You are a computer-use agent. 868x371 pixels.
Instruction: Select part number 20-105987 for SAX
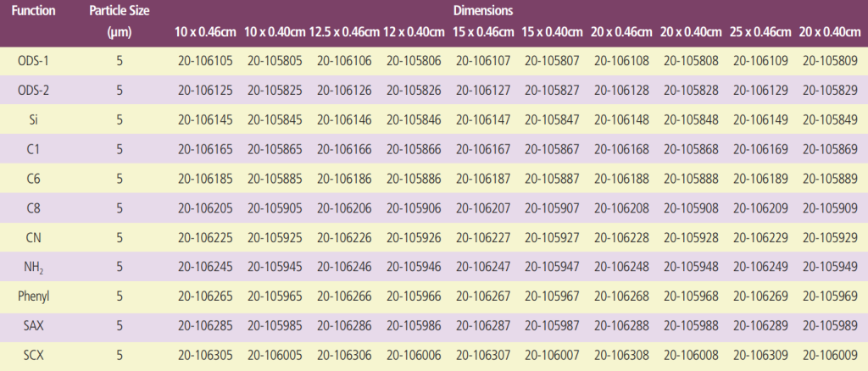(551, 325)
